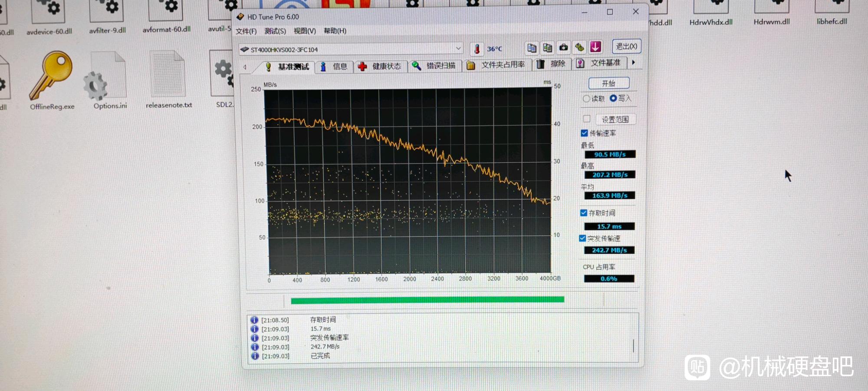Click the info icon beside 已完成 log entry
Viewport: 868px width, 391px height.
coord(255,356)
